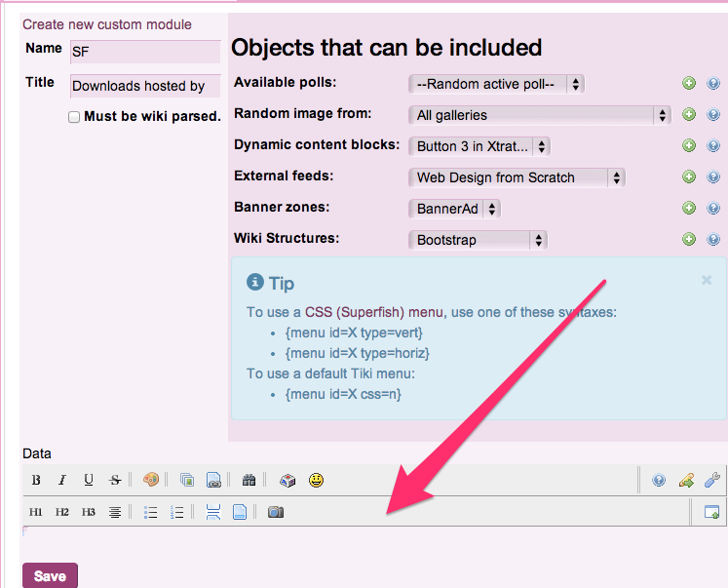This screenshot has width=728, height=588.
Task: Open the External feeds dropdown
Action: (x=516, y=177)
